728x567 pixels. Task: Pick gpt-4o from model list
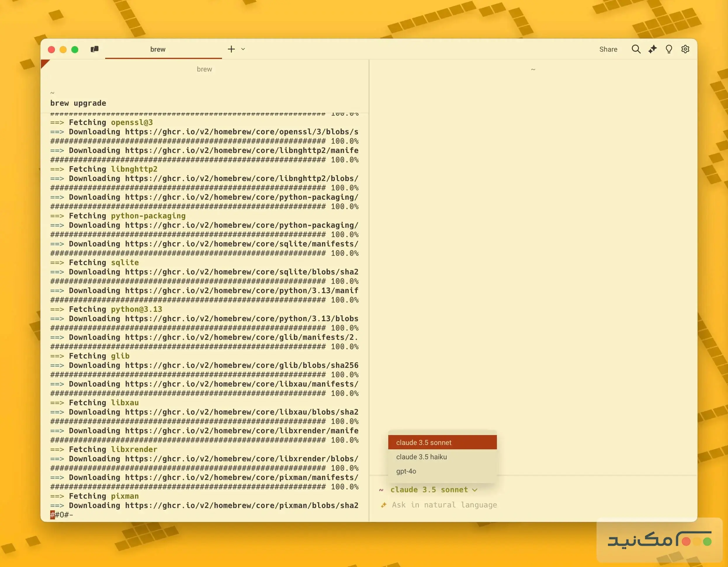(406, 471)
